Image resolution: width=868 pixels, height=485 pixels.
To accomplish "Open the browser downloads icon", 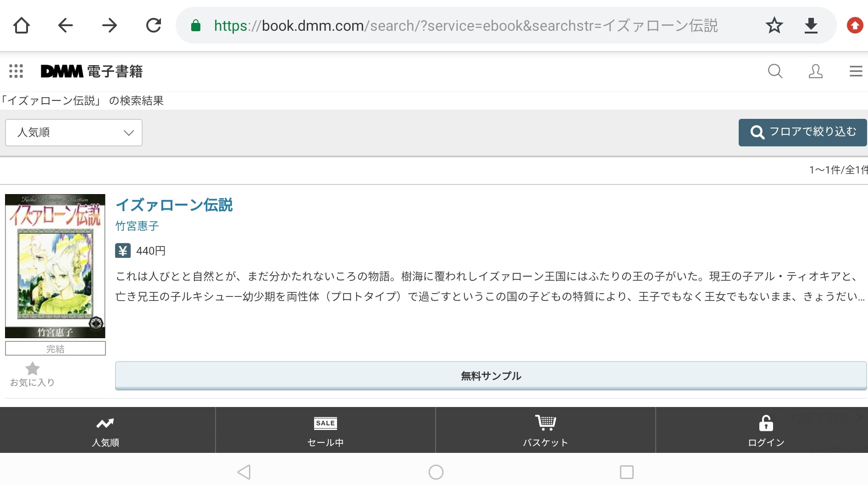I will point(811,26).
